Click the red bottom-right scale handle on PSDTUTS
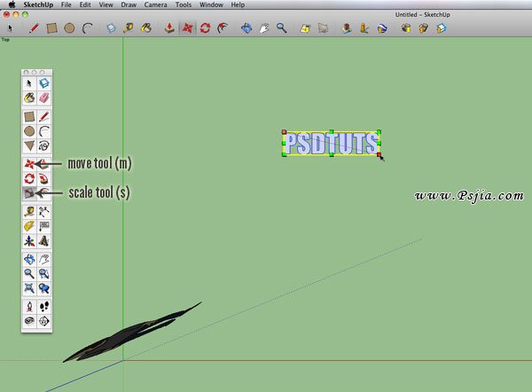532x392 pixels. point(379,155)
